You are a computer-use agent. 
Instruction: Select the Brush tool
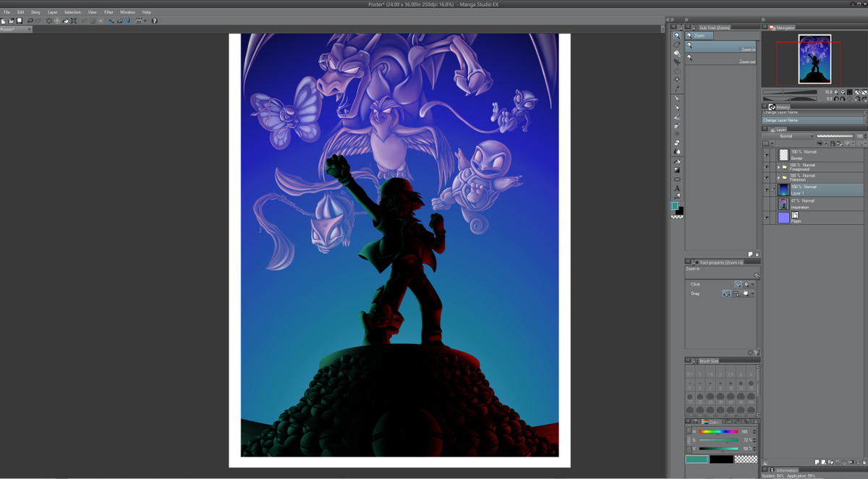pyautogui.click(x=676, y=117)
